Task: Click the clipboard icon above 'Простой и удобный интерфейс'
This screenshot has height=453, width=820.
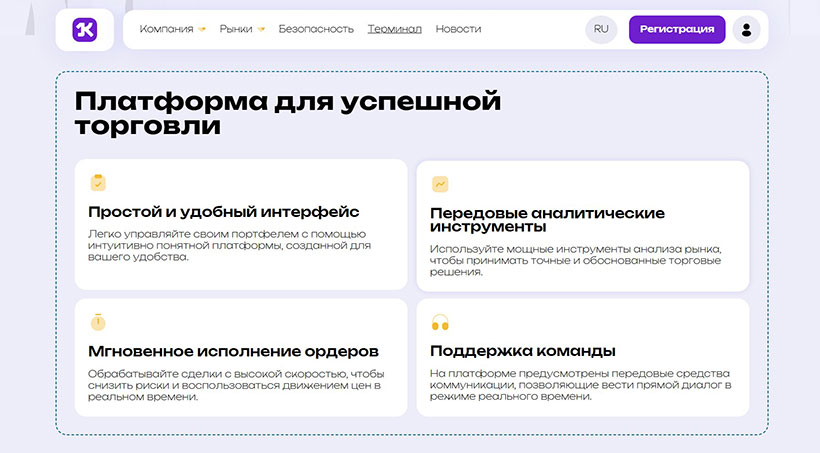Action: 98,182
